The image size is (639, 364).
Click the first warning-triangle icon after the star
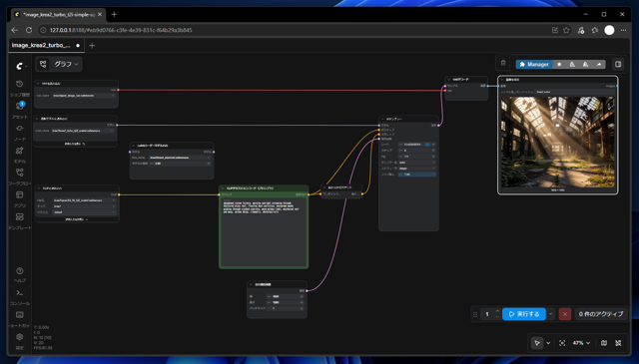pyautogui.click(x=572, y=65)
